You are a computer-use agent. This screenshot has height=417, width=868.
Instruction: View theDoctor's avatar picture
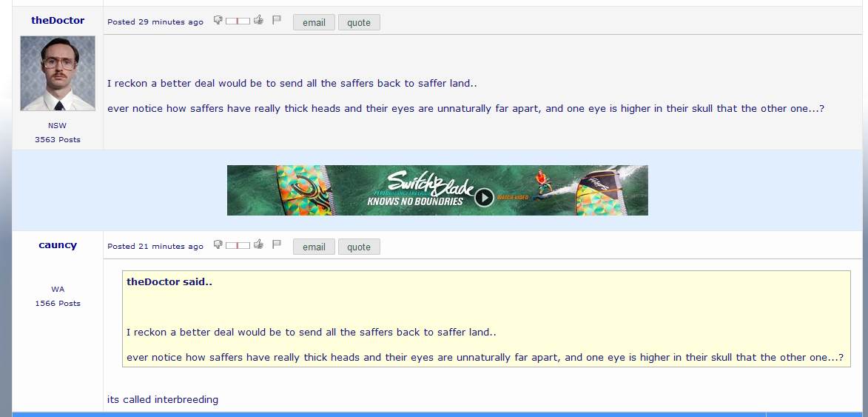[x=58, y=73]
